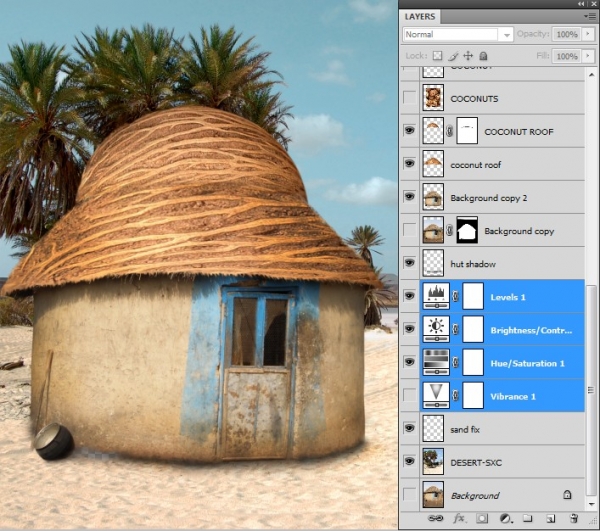The width and height of the screenshot is (600, 531).
Task: Click mask link chain on Vibrance 1 layer
Action: coord(455,395)
